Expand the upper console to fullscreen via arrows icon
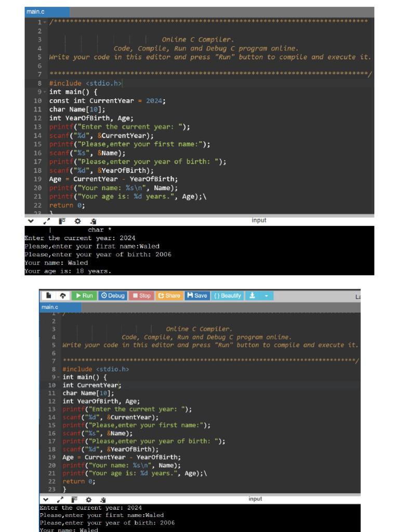The width and height of the screenshot is (399, 532). 46,221
